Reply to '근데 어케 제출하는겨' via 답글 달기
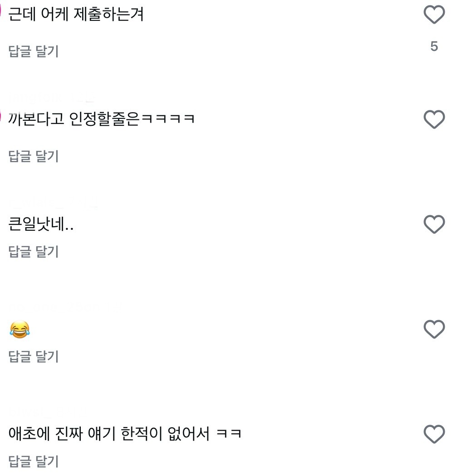This screenshot has width=472, height=476. 34,51
